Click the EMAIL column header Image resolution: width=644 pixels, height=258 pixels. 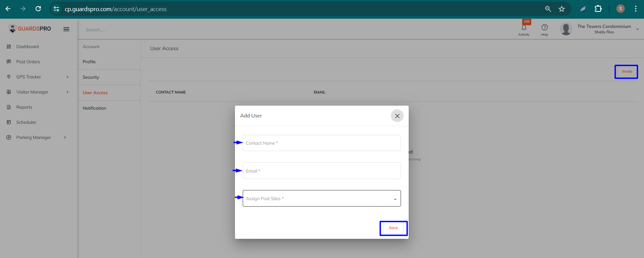(x=319, y=92)
